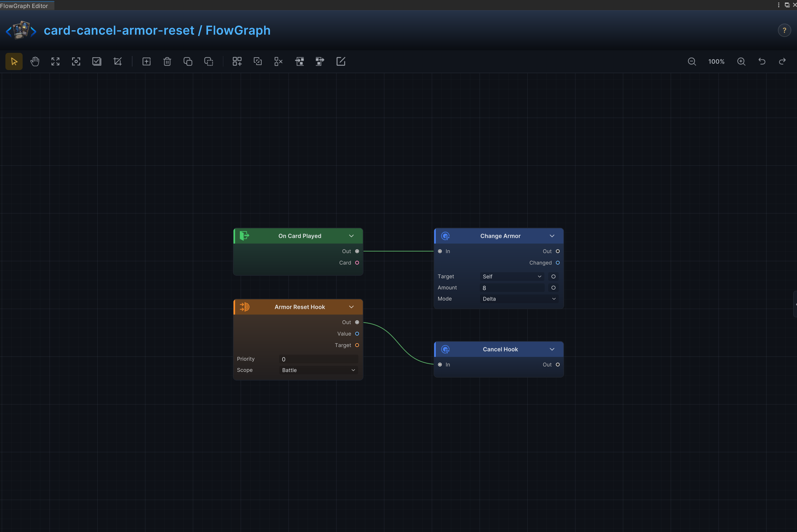
Task: Collapse the Cancel Hook node
Action: coord(552,349)
